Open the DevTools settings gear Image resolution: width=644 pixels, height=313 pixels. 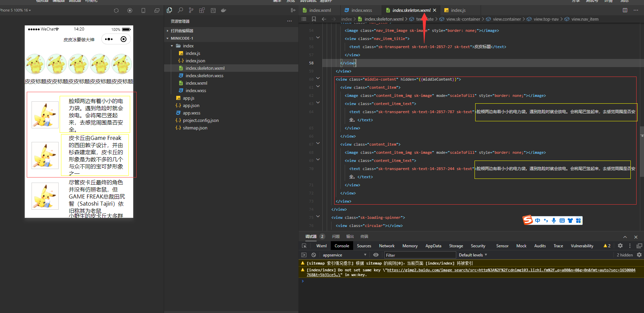(x=620, y=246)
